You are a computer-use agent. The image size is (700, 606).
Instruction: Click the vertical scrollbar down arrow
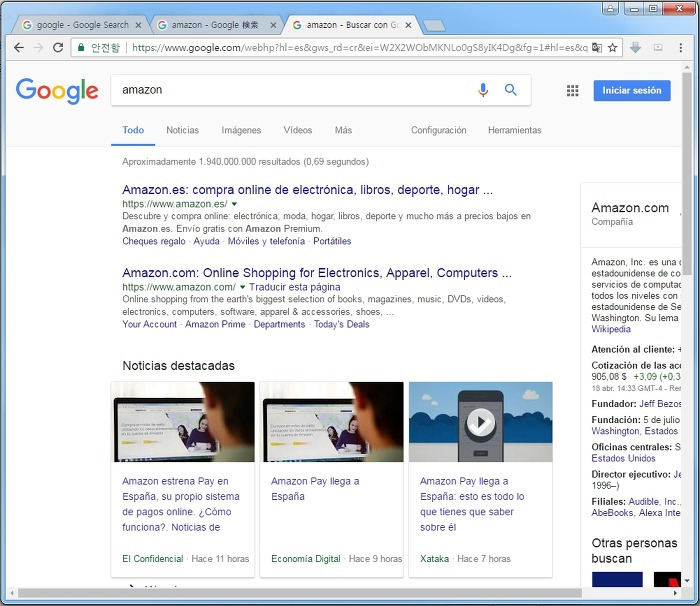coord(687,581)
